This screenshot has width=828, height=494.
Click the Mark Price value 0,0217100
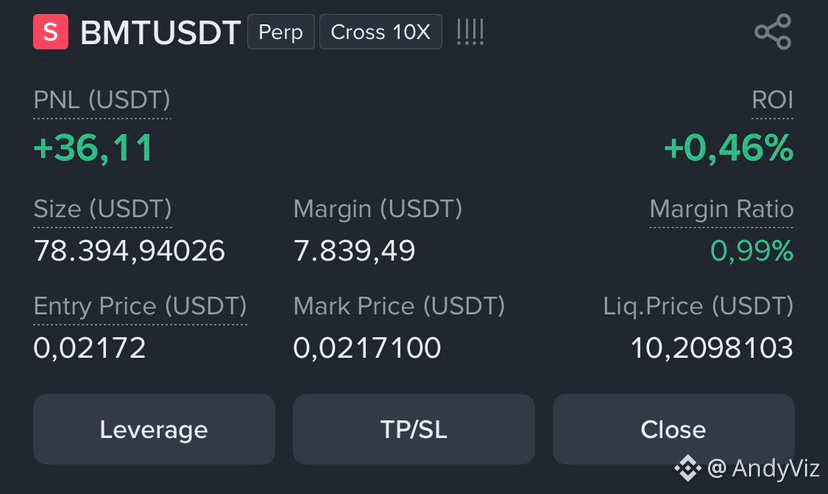[x=367, y=348]
